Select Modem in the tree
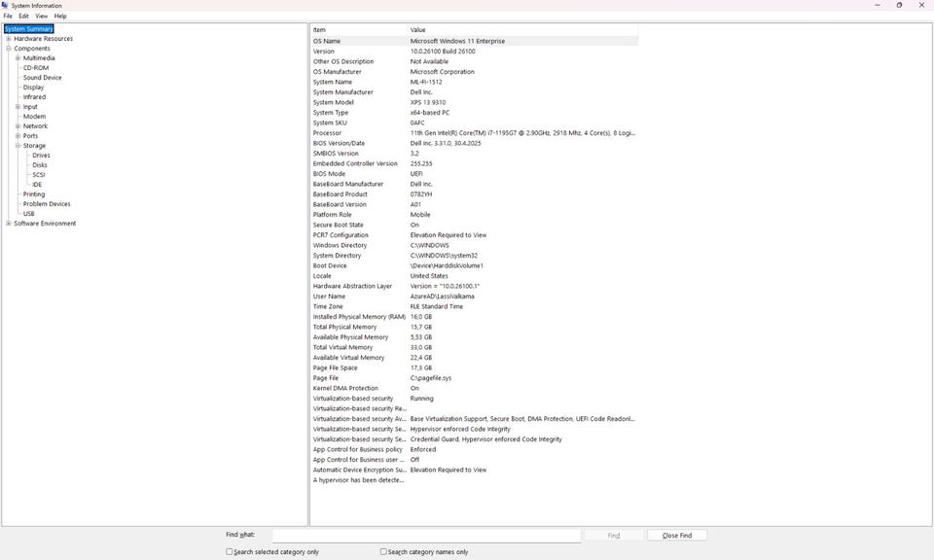 click(x=34, y=116)
